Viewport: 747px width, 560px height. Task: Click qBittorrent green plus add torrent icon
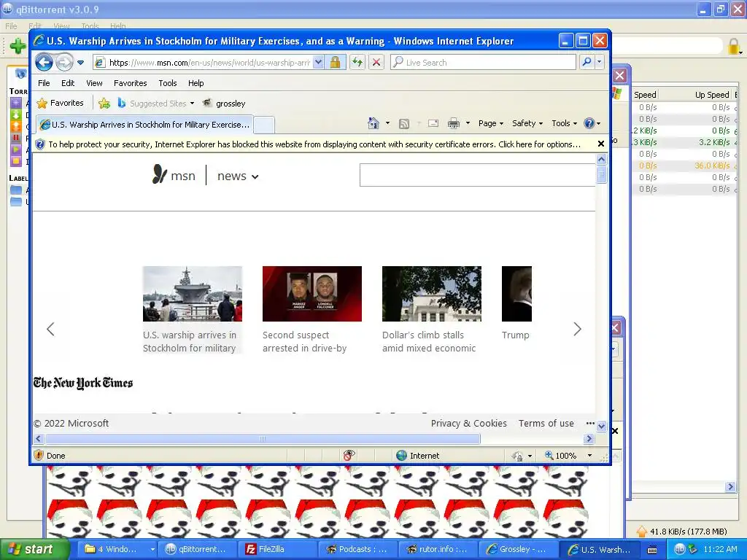(18, 46)
